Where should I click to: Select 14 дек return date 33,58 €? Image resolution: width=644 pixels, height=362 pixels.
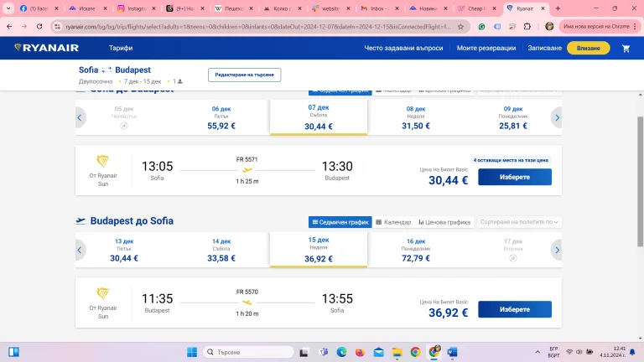[221, 250]
